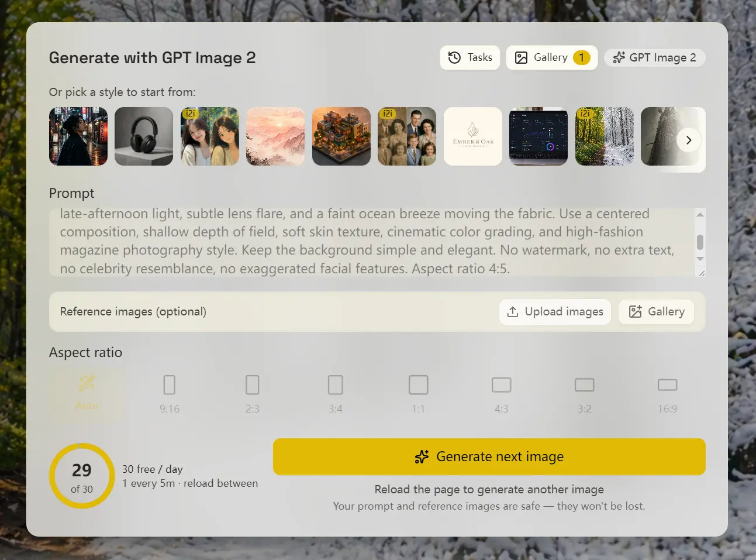Show more styles with the right chevron
The height and width of the screenshot is (560, 756).
pyautogui.click(x=688, y=140)
